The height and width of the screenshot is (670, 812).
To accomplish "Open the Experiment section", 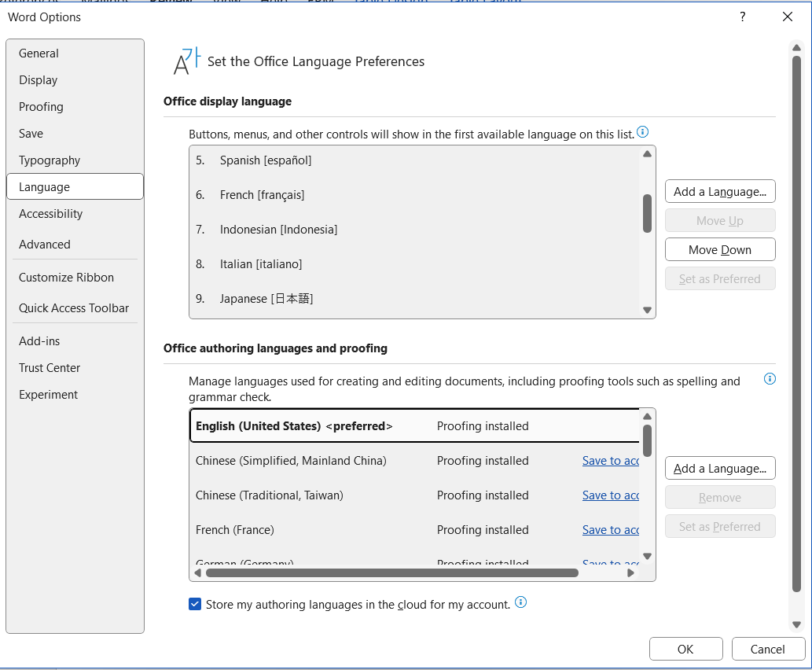I will click(48, 394).
